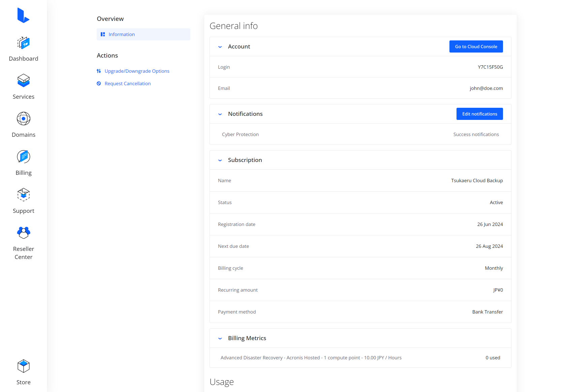Viewport: 566px width, 392px height.
Task: Click the Next due date label
Action: pos(233,246)
